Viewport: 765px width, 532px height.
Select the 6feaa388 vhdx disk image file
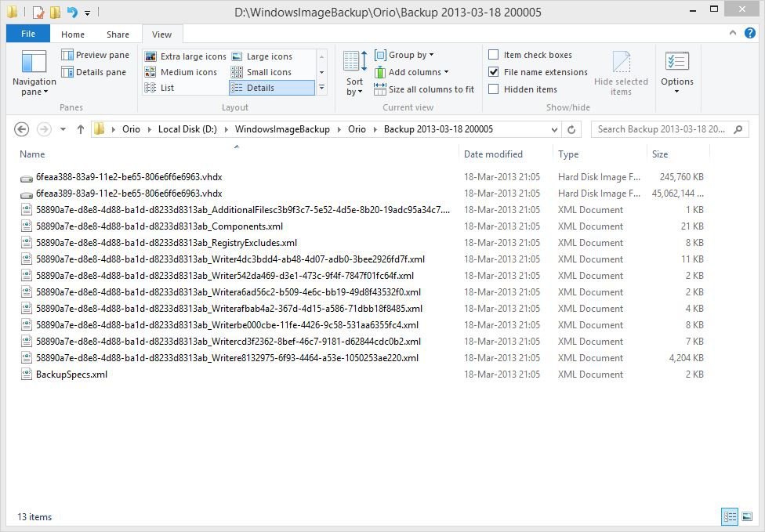click(x=129, y=177)
